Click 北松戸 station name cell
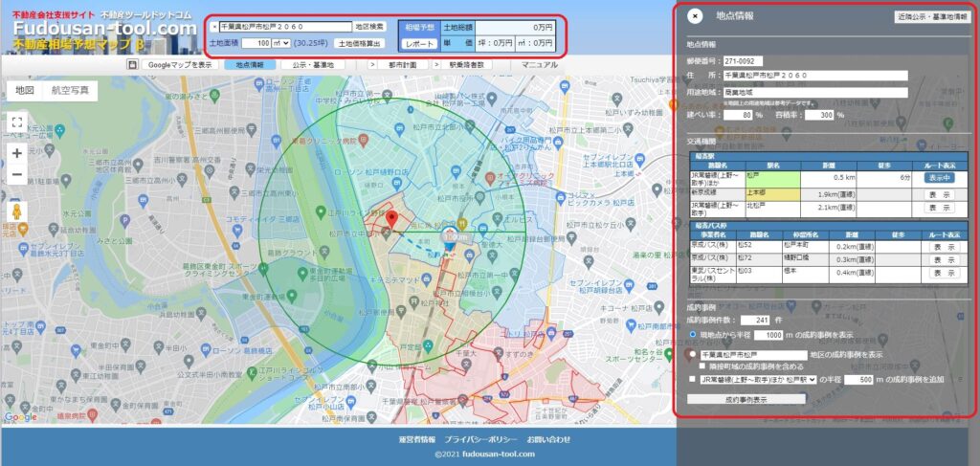The width and height of the screenshot is (980, 466). coord(772,210)
